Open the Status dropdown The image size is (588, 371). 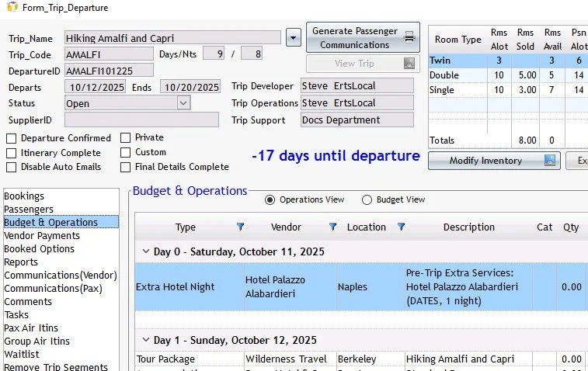(x=183, y=103)
